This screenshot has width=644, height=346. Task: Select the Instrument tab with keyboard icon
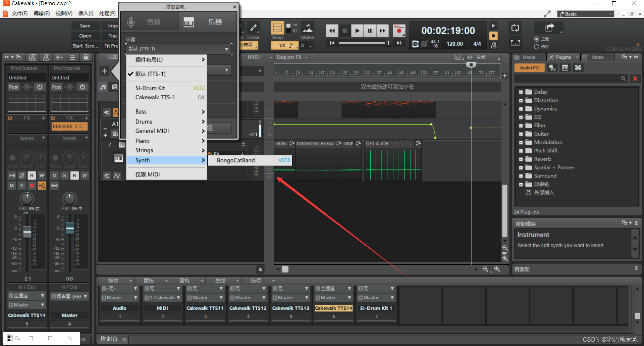(207, 22)
